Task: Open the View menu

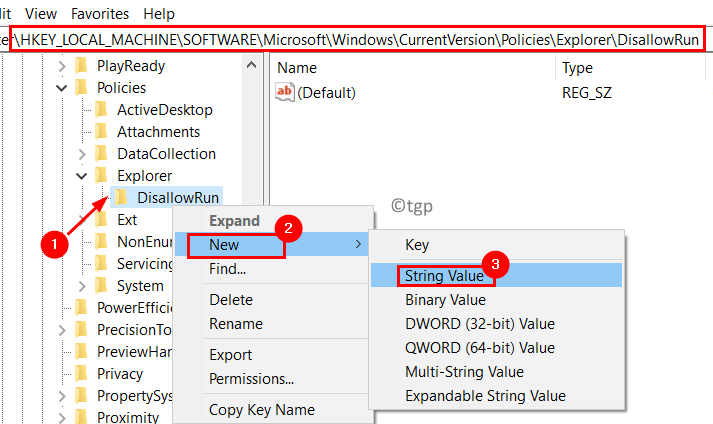Action: (x=41, y=14)
